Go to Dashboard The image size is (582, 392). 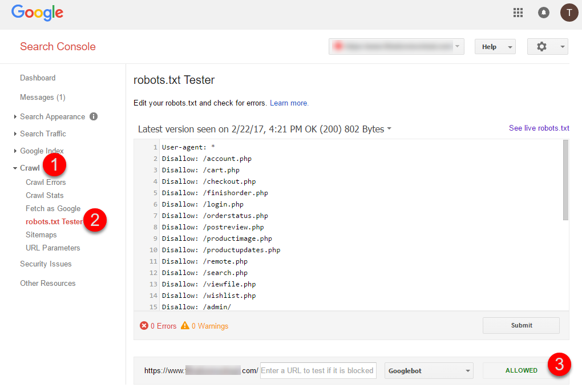coord(38,78)
